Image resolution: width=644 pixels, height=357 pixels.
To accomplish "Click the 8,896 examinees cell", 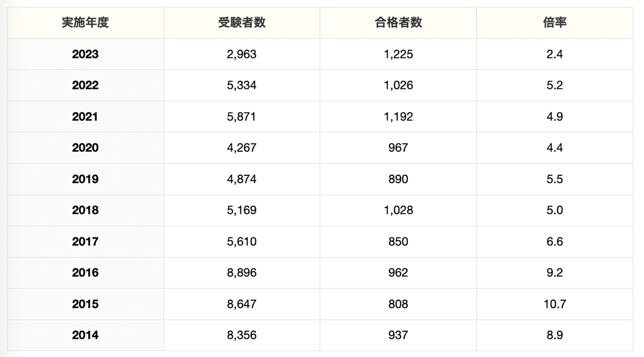I will click(241, 272).
